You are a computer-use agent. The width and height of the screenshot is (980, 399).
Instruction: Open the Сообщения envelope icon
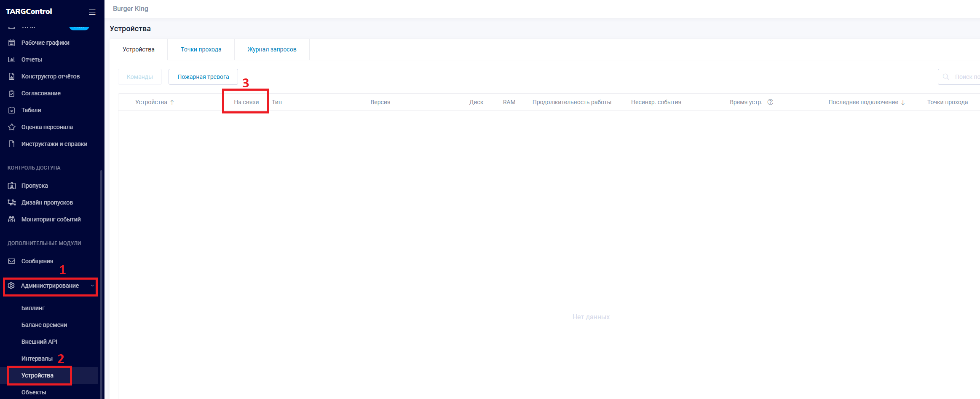12,261
